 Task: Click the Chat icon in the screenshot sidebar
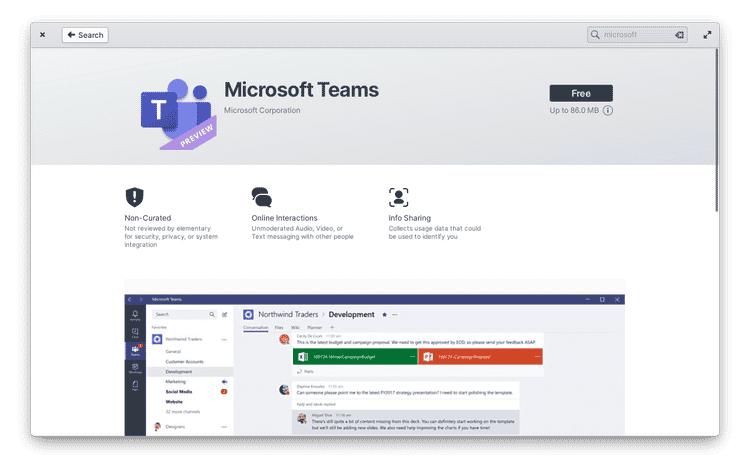(135, 332)
